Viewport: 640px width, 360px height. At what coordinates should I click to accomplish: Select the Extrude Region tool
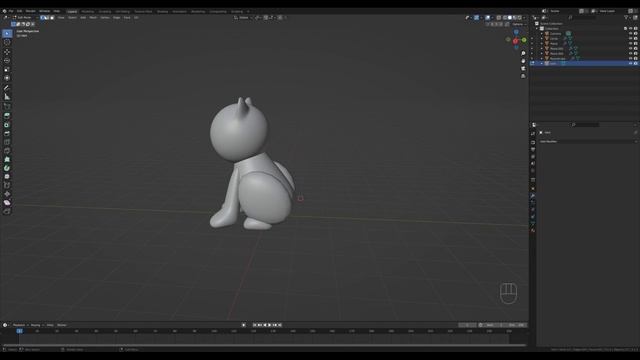click(7, 116)
